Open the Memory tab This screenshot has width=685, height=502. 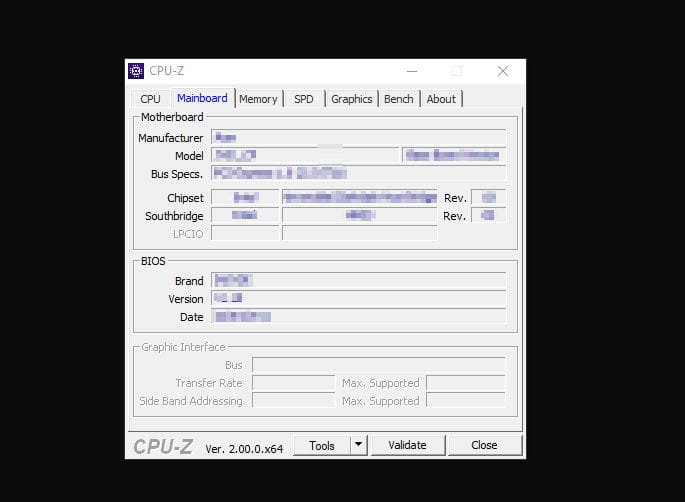(258, 99)
